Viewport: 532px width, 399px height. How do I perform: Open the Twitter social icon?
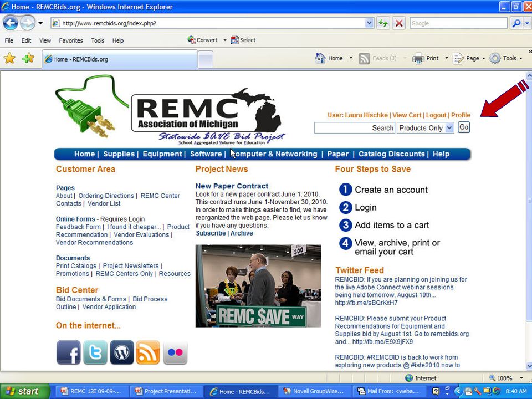pos(95,352)
